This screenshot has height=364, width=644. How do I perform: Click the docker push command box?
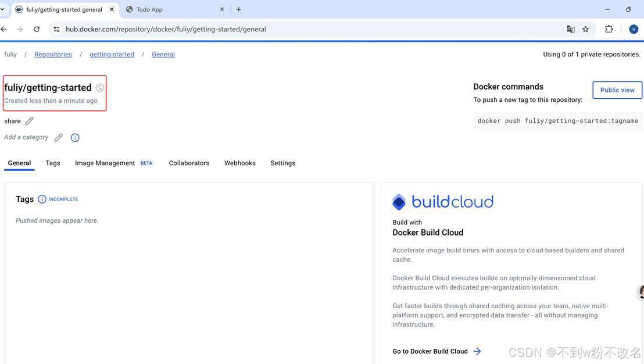(x=558, y=121)
